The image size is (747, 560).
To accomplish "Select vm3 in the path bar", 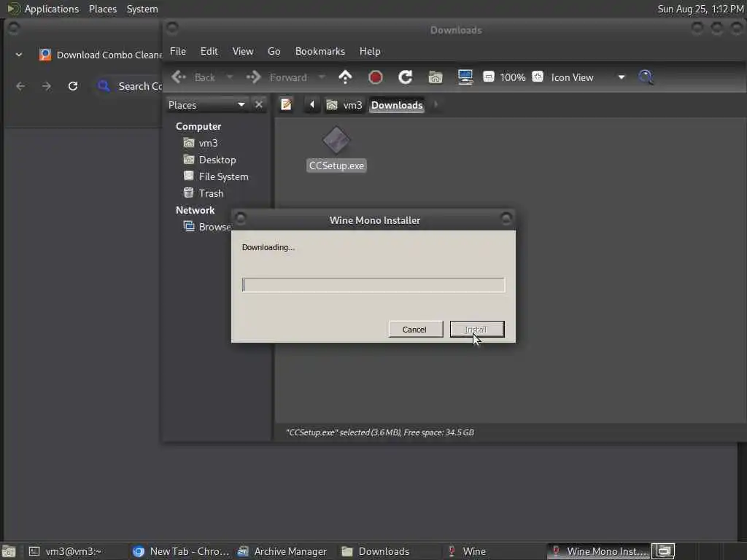I will click(344, 105).
